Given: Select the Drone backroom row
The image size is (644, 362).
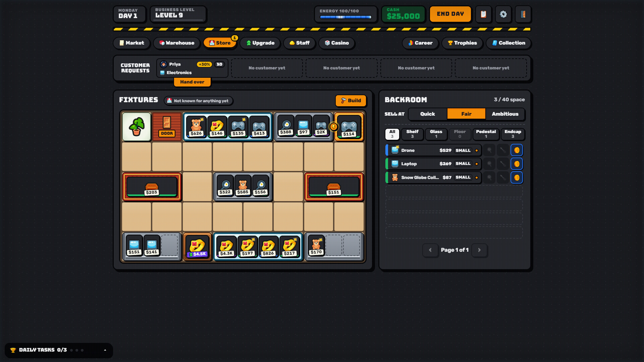Looking at the screenshot, I should click(433, 150).
